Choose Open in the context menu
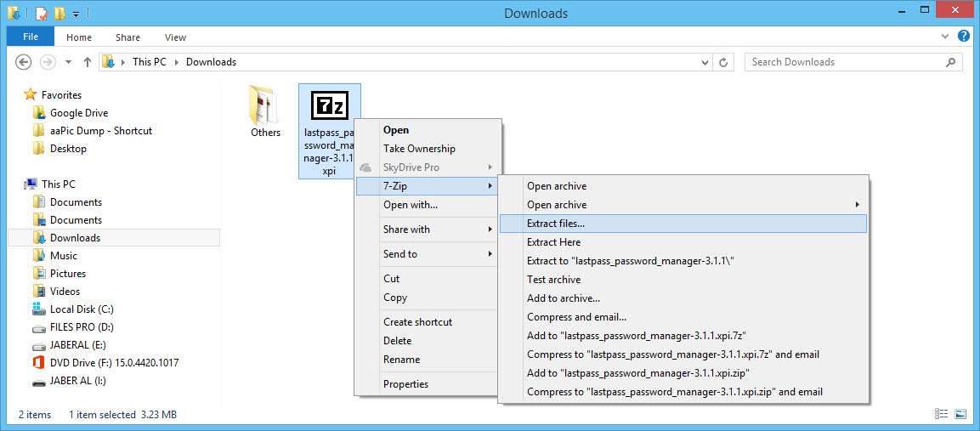980x431 pixels. click(428, 130)
